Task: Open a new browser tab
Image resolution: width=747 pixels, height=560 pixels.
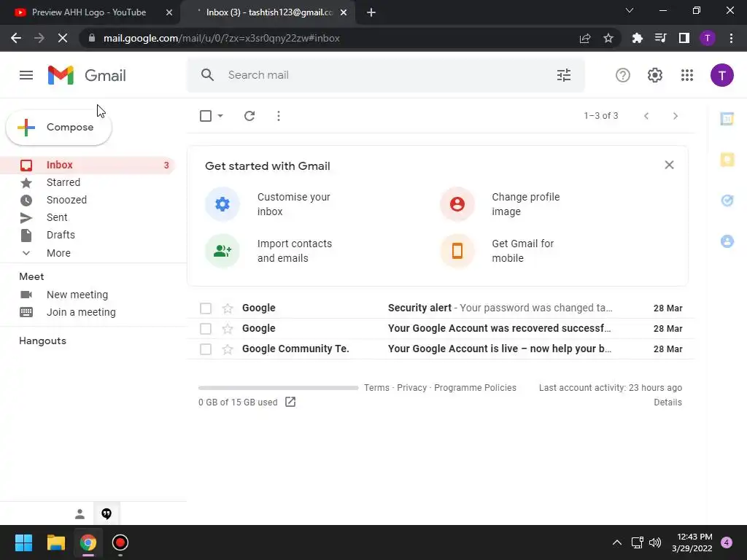Action: click(371, 12)
